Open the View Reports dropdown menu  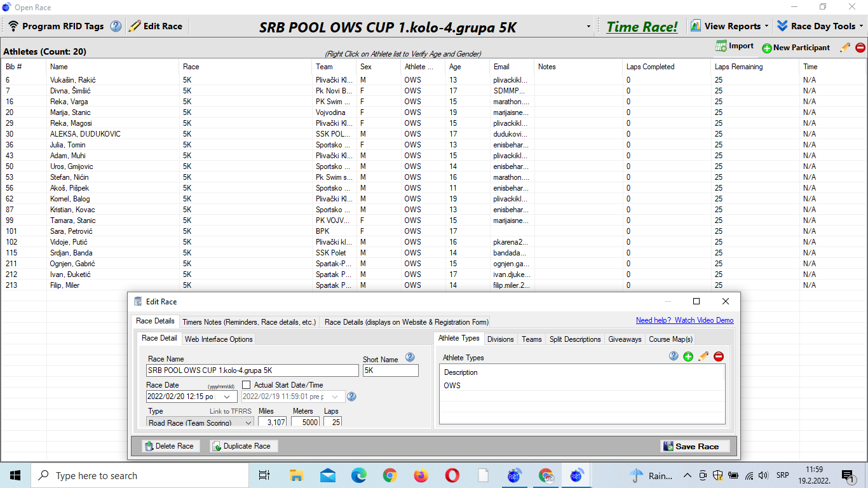pos(729,26)
